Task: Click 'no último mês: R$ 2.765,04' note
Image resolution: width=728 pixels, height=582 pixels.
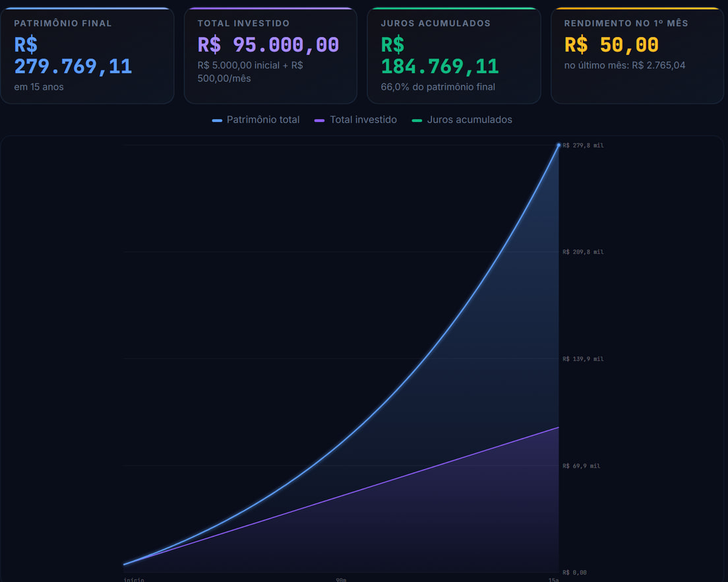Action: pyautogui.click(x=624, y=65)
